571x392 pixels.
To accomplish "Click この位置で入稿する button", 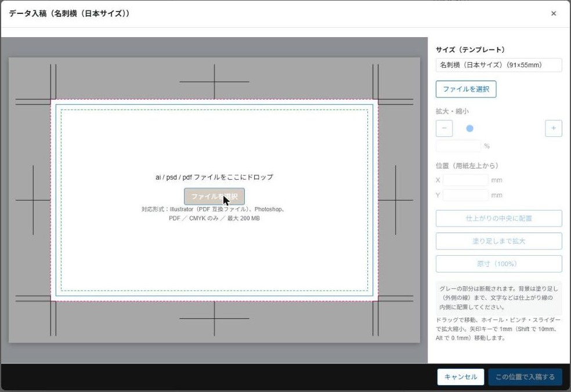I will (x=525, y=377).
